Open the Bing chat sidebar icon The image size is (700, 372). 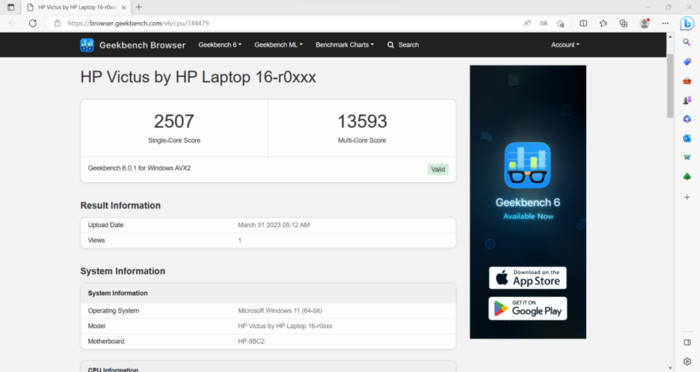(x=687, y=23)
